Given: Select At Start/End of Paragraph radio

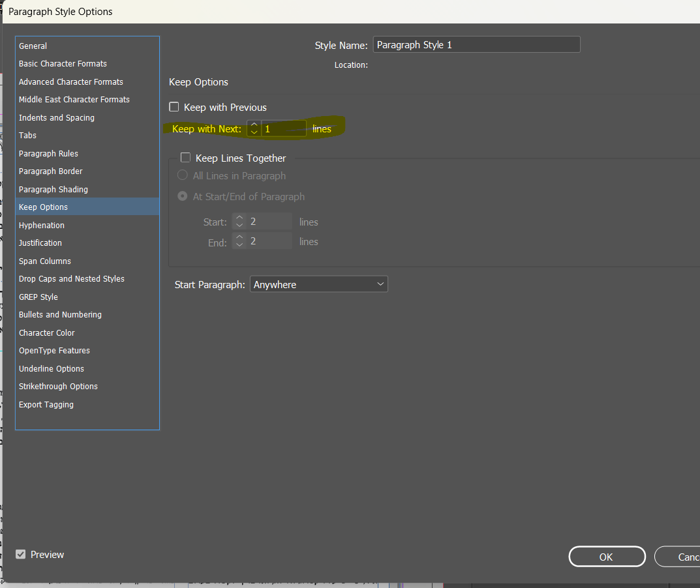Looking at the screenshot, I should [182, 196].
